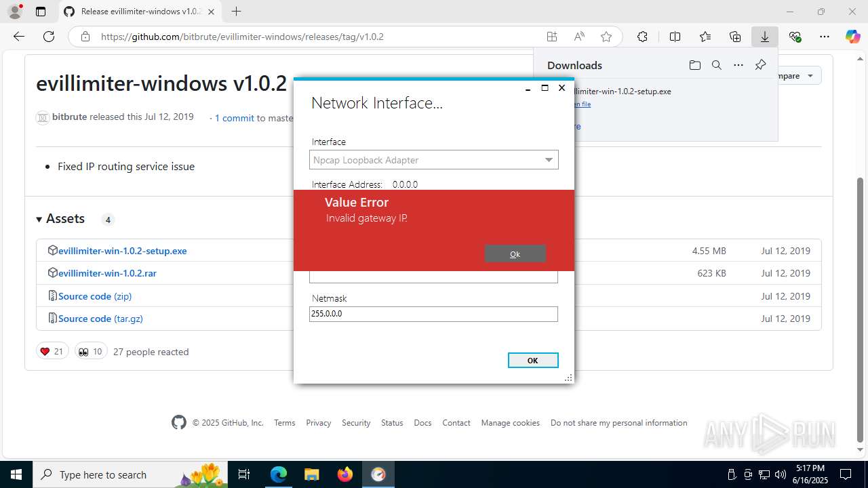This screenshot has width=868, height=488.
Task: Toggle the Downloads toolbar button
Action: pos(765,37)
